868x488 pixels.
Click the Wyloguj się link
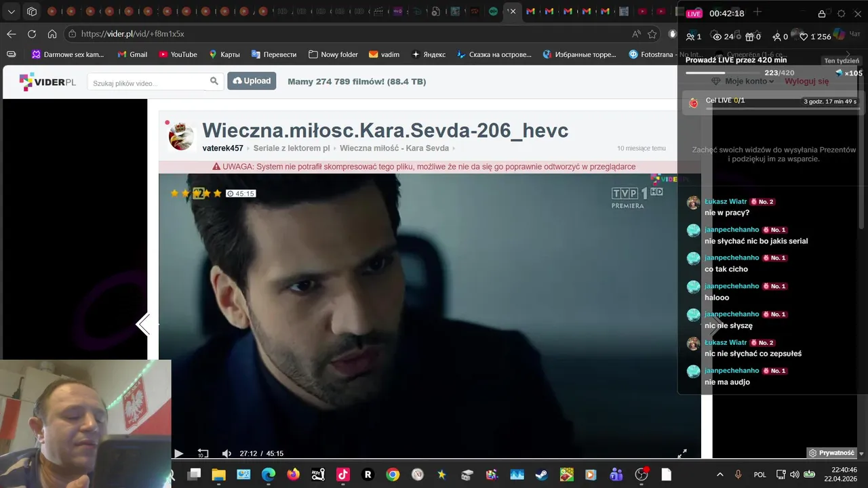807,81
